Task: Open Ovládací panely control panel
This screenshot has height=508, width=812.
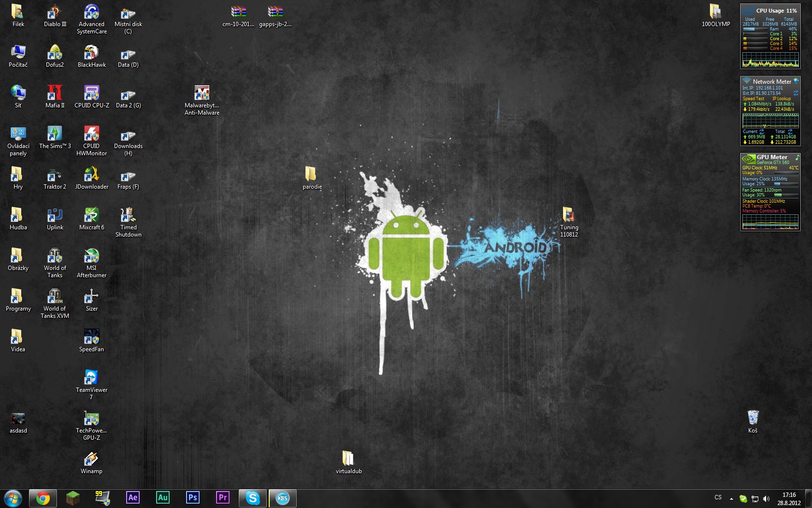Action: coord(18,141)
